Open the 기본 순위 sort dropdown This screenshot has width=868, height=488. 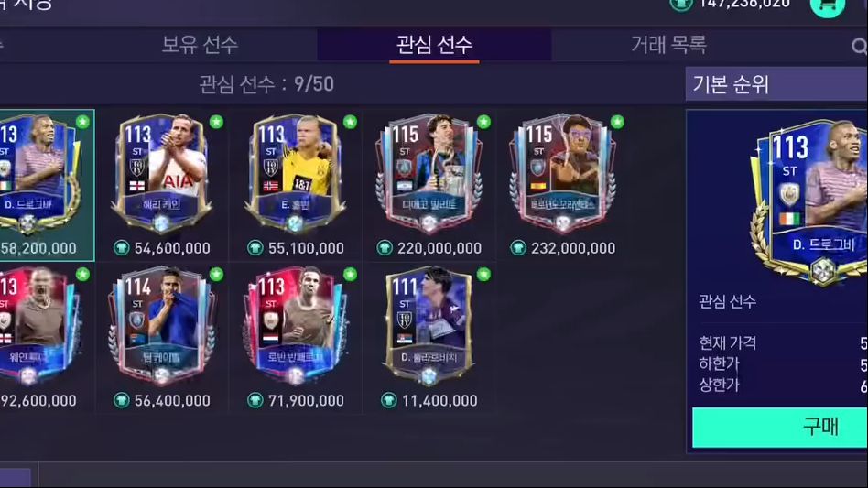tap(776, 84)
